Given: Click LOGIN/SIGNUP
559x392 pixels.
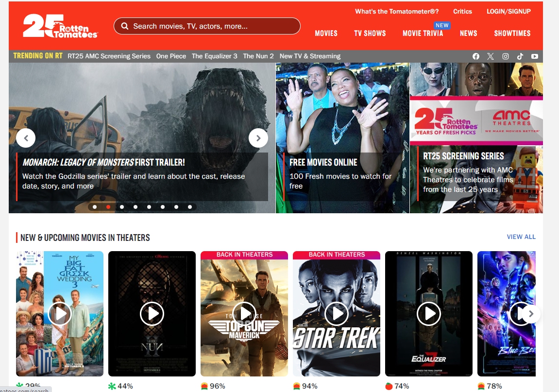Looking at the screenshot, I should point(508,11).
